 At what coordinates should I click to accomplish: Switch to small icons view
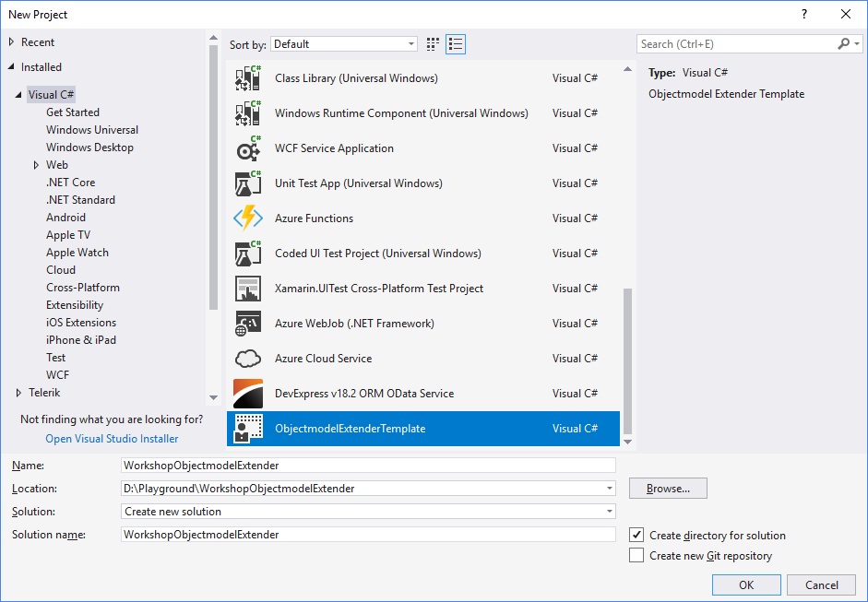click(434, 44)
